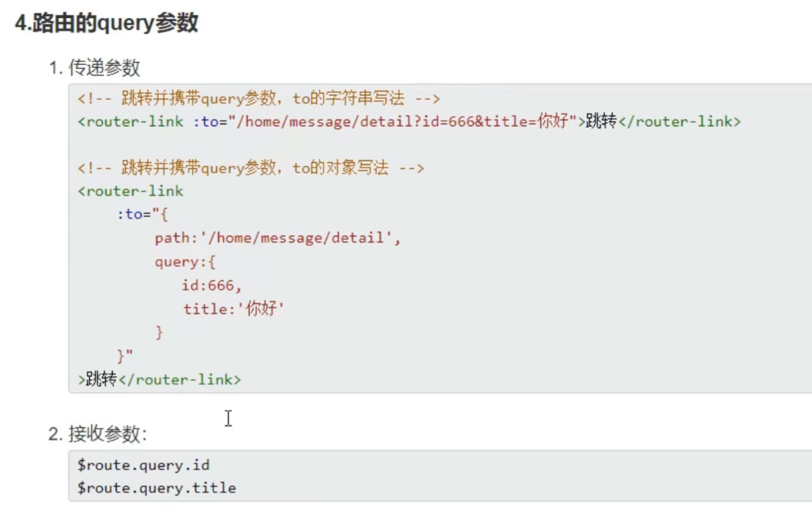Image resolution: width=812 pixels, height=516 pixels.
Task: Click the path:'/home/message/detail' line
Action: (277, 238)
